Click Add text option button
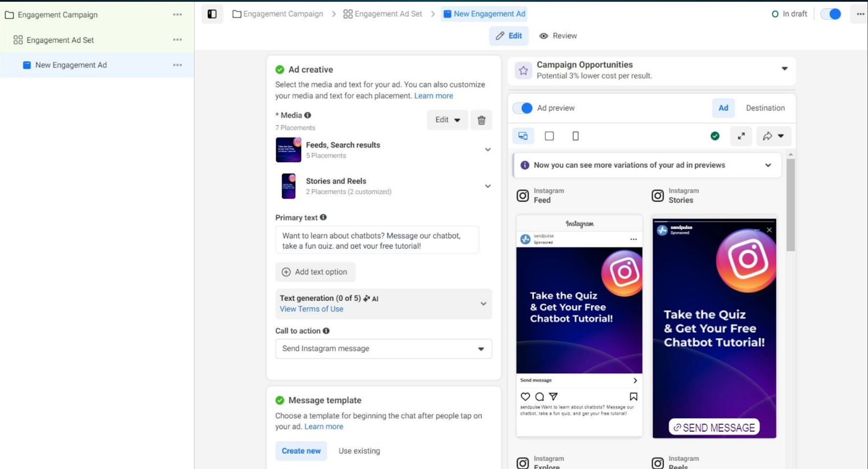Screen dimensions: 868x469 point(315,272)
